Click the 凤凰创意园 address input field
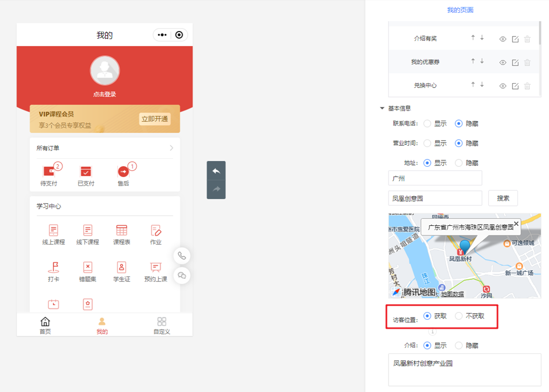The height and width of the screenshot is (392, 549). [x=435, y=198]
